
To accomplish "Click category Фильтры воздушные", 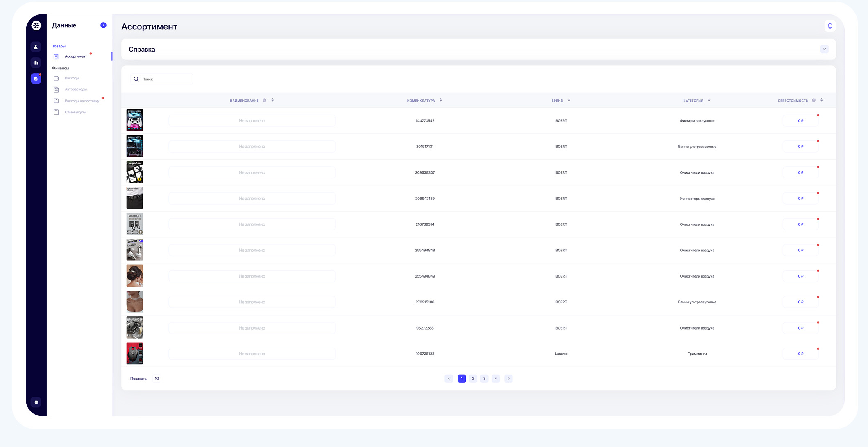I will click(697, 121).
